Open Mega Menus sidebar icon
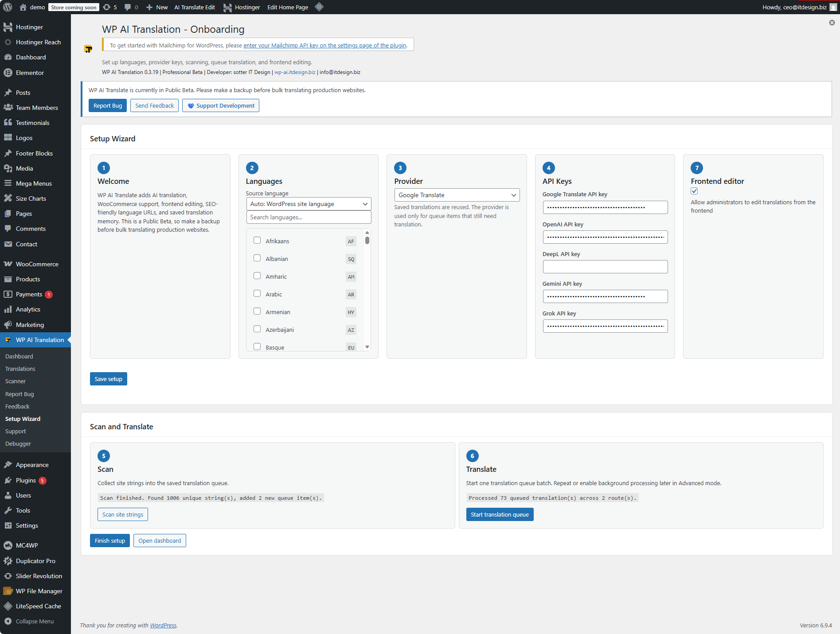840x634 pixels. pos(8,183)
